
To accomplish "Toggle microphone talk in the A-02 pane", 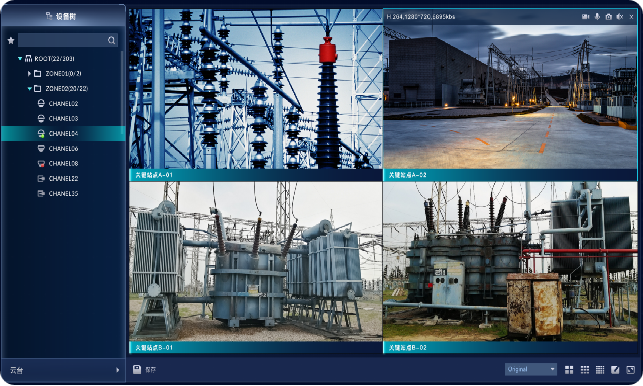I will (597, 17).
